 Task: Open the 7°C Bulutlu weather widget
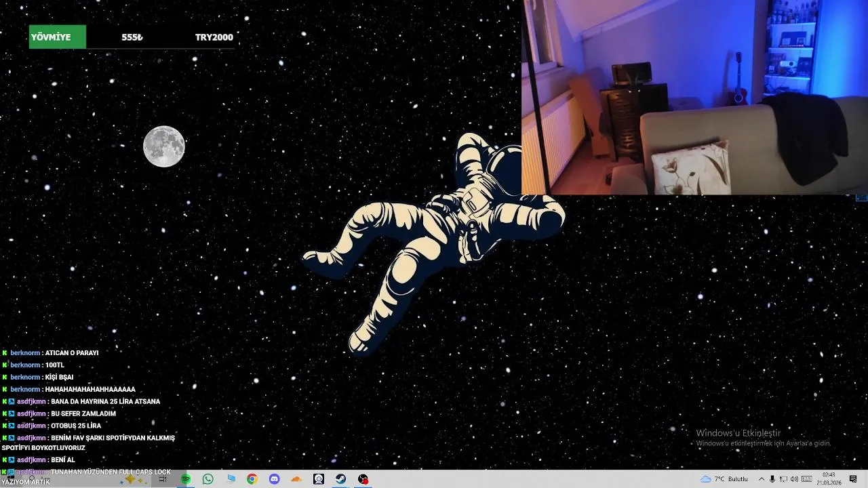(724, 479)
